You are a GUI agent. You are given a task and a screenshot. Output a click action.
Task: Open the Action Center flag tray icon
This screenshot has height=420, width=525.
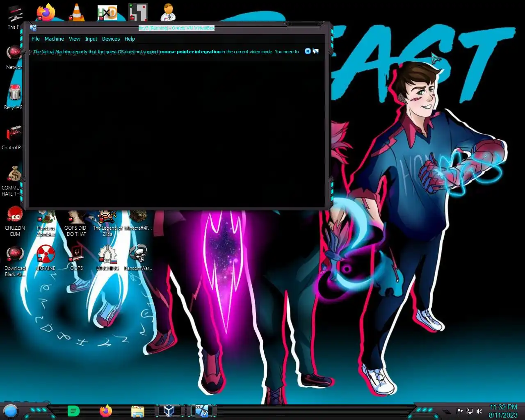460,411
